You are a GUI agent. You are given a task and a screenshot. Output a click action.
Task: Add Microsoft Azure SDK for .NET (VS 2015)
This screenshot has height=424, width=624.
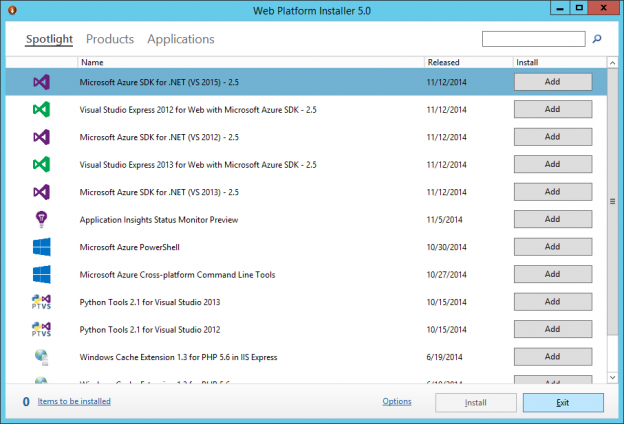pos(552,82)
